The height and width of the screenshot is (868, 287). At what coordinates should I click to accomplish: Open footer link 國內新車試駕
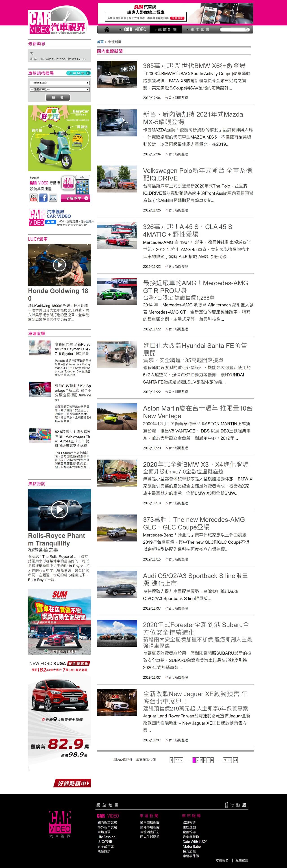pos(107,822)
